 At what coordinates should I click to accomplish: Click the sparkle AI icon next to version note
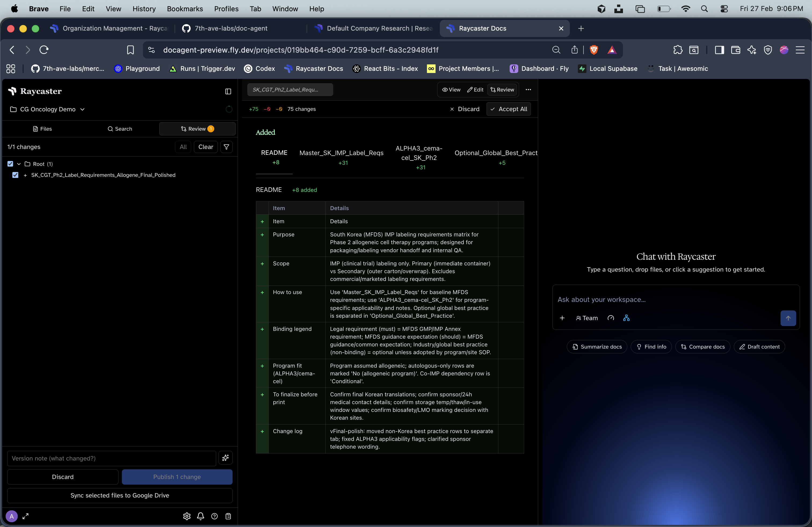pyautogui.click(x=225, y=458)
